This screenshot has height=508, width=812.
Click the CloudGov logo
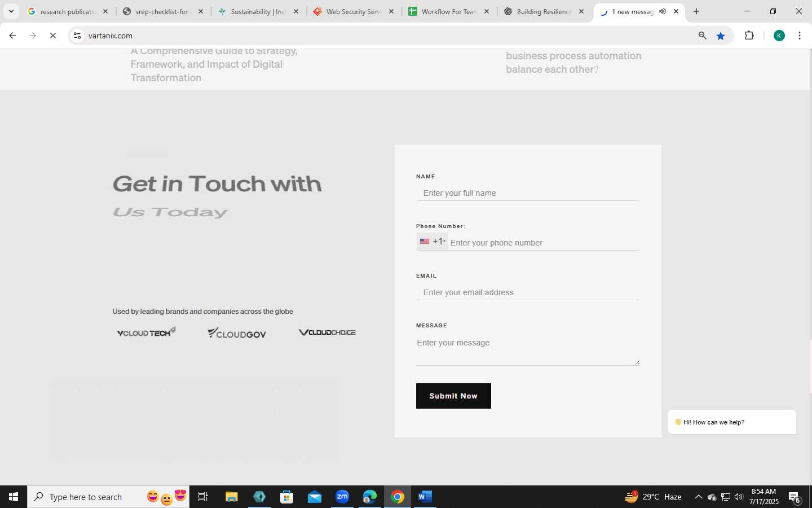[237, 333]
